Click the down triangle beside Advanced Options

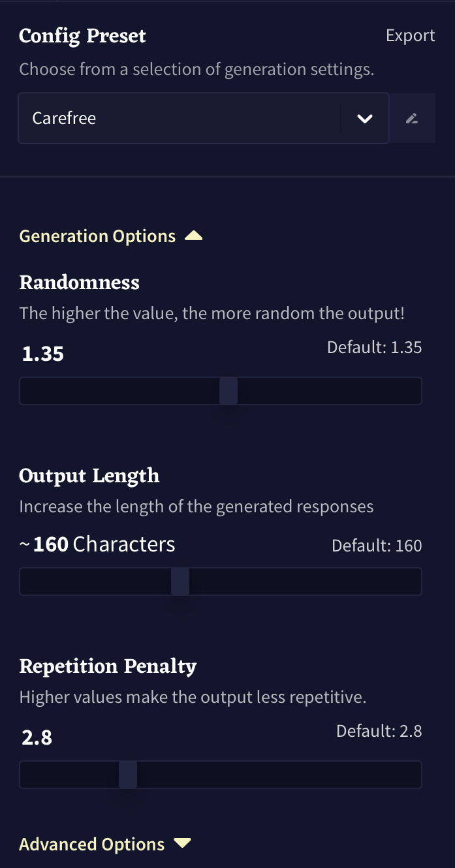point(183,844)
